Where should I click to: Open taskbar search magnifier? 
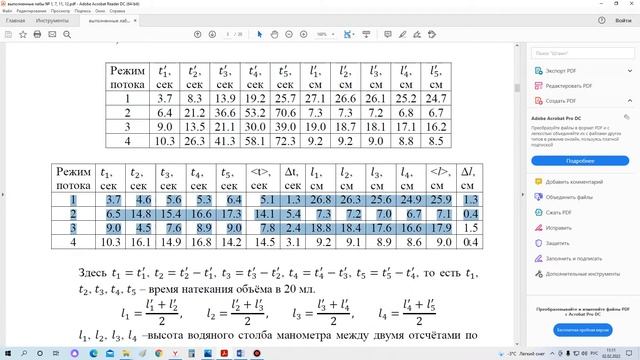pyautogui.click(x=24, y=353)
